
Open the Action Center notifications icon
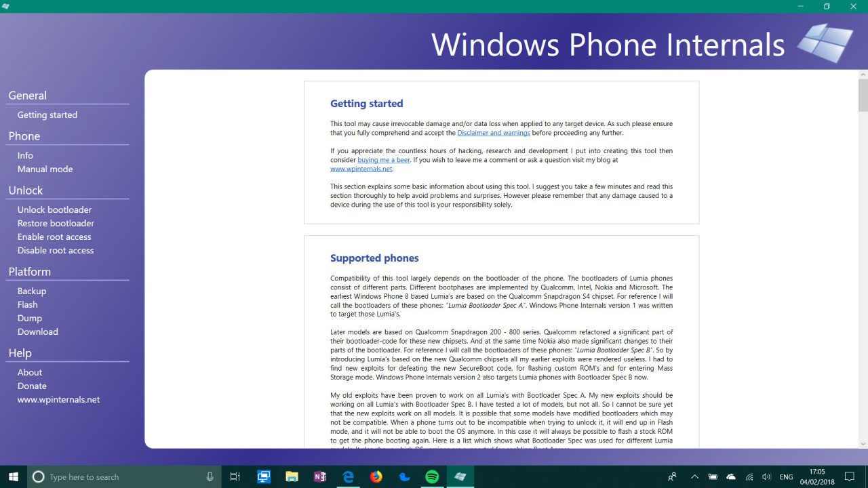point(850,476)
